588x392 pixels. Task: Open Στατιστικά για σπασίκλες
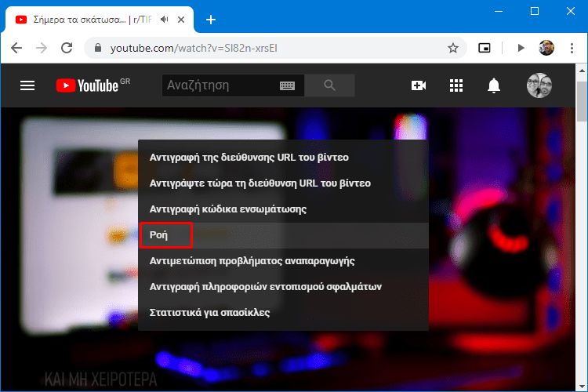284,313
